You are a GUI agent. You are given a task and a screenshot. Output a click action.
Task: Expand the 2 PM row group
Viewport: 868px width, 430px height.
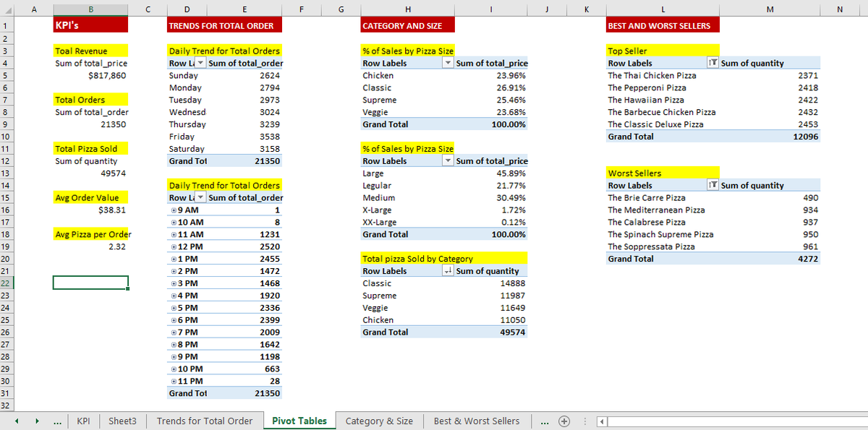(x=173, y=271)
